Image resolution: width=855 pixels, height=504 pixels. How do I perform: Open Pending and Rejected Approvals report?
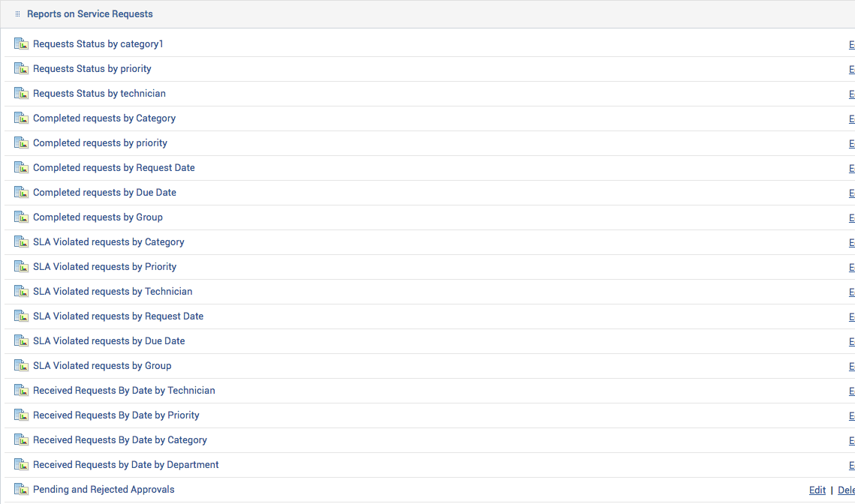pyautogui.click(x=104, y=489)
